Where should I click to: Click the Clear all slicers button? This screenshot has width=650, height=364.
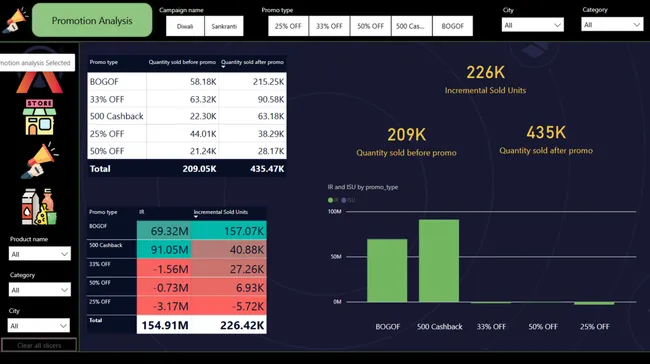click(x=39, y=345)
